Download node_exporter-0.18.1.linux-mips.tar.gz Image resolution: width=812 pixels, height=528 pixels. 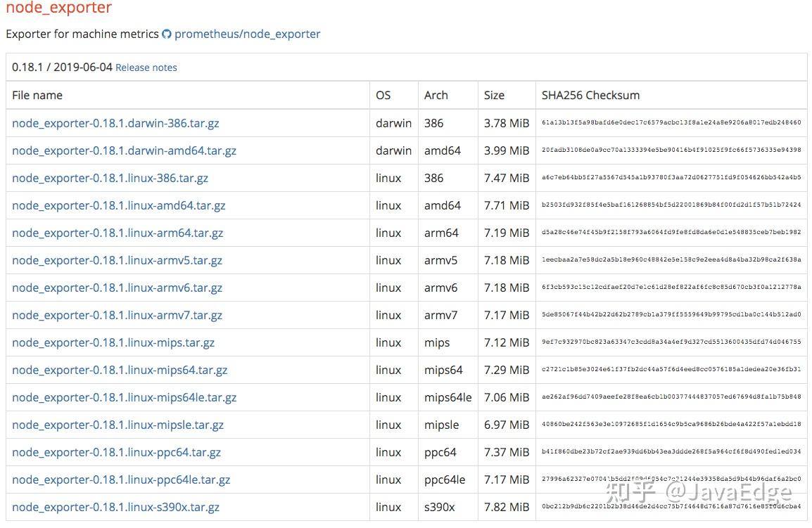(113, 342)
